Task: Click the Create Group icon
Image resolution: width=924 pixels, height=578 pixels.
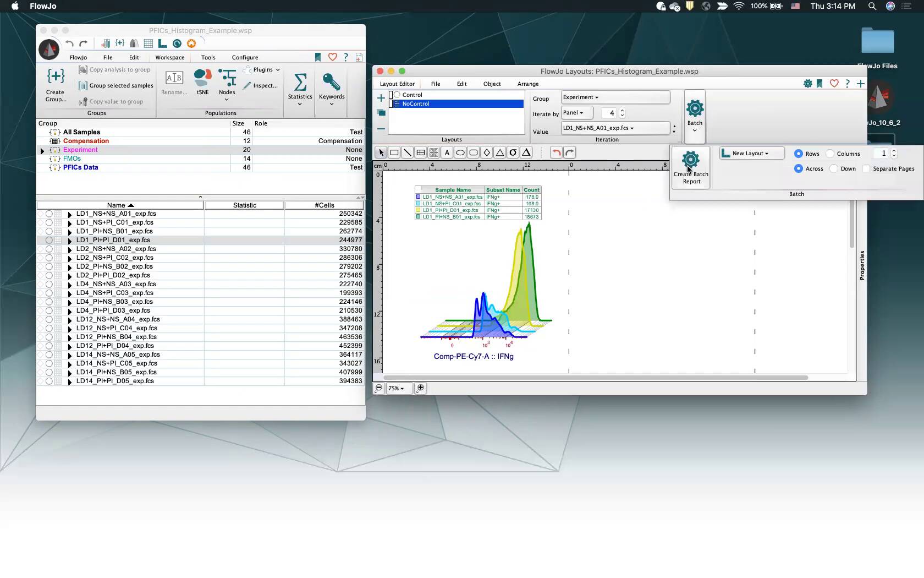Action: pyautogui.click(x=55, y=77)
